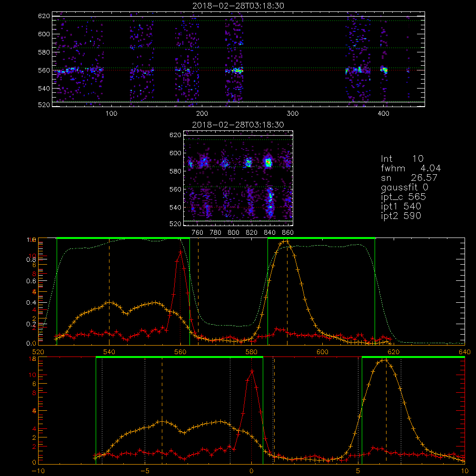Click the x-axis label 100 of the top plot

pos(111,114)
